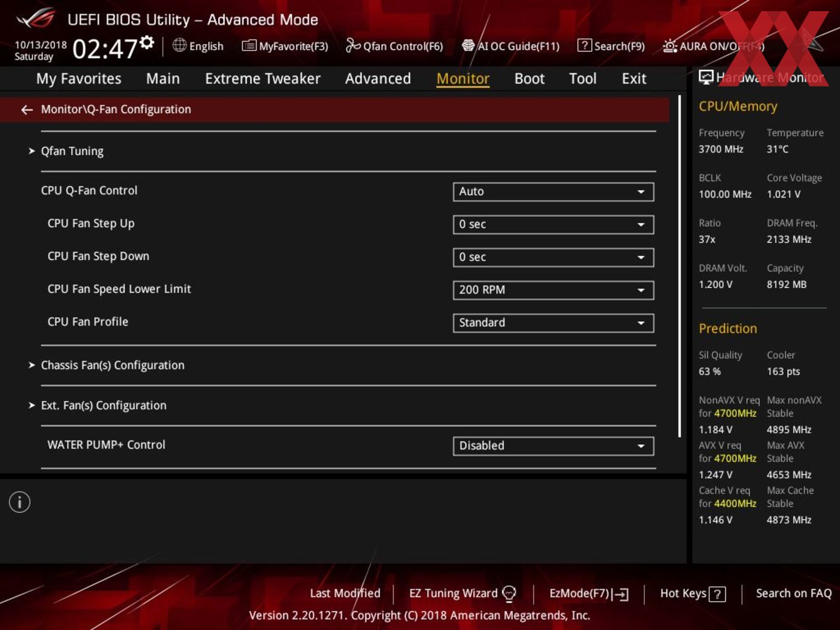This screenshot has height=630, width=840.
Task: Select CPU Fan Speed Lower Limit label
Action: tap(119, 289)
